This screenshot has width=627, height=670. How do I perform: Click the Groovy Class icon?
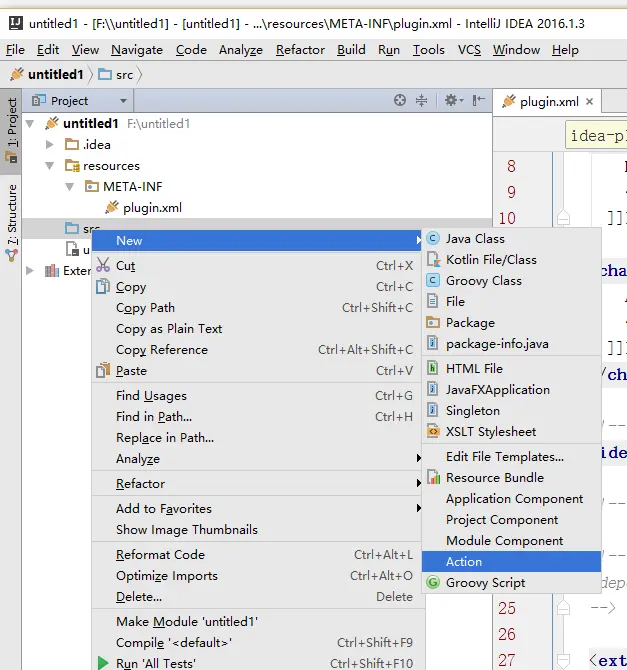[433, 281]
